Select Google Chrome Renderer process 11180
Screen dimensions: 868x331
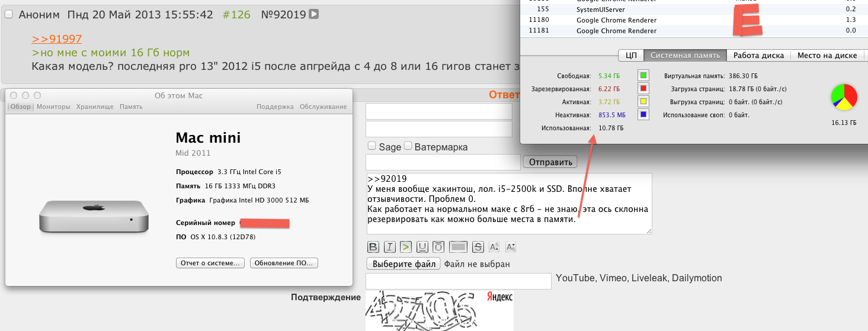tap(693, 20)
